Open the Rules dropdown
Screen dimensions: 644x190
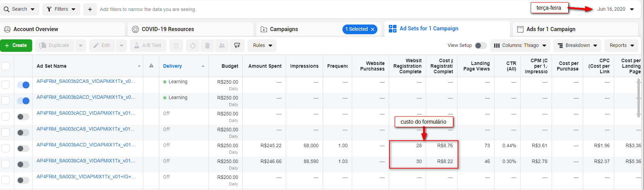[262, 46]
